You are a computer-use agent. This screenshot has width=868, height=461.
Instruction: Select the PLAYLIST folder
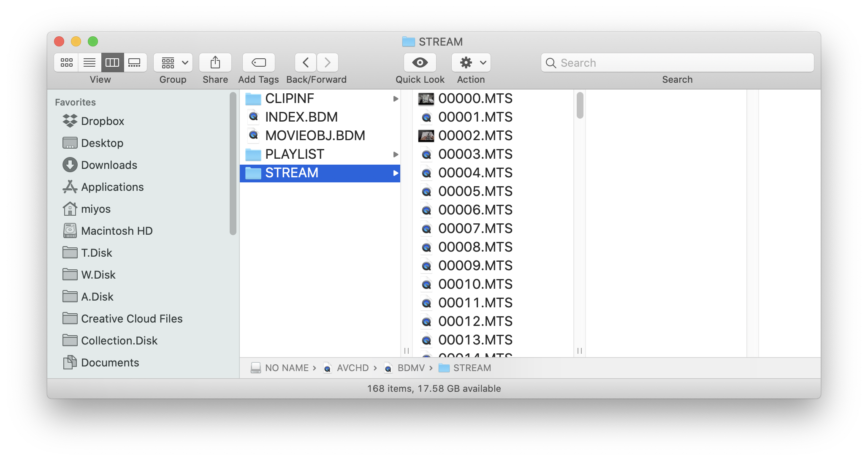tap(295, 155)
